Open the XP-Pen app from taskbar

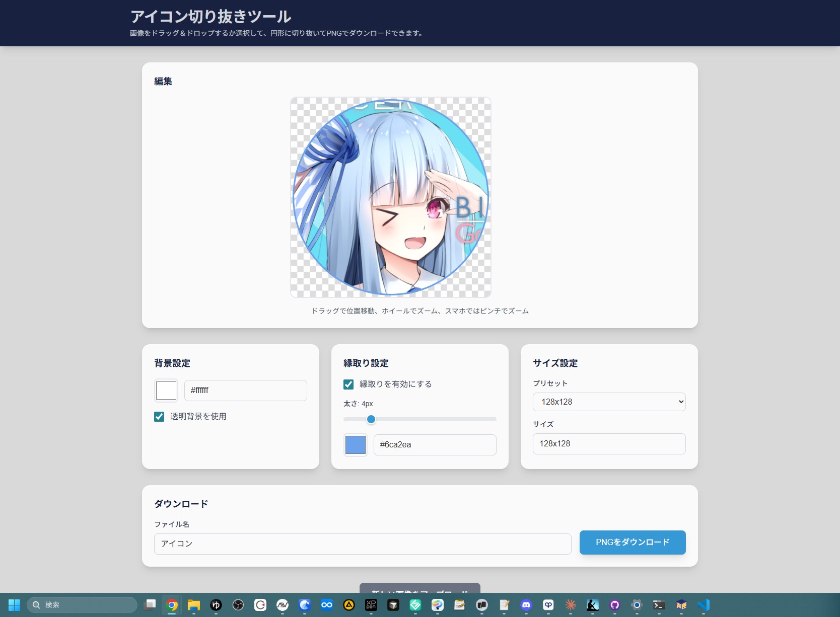click(x=371, y=605)
